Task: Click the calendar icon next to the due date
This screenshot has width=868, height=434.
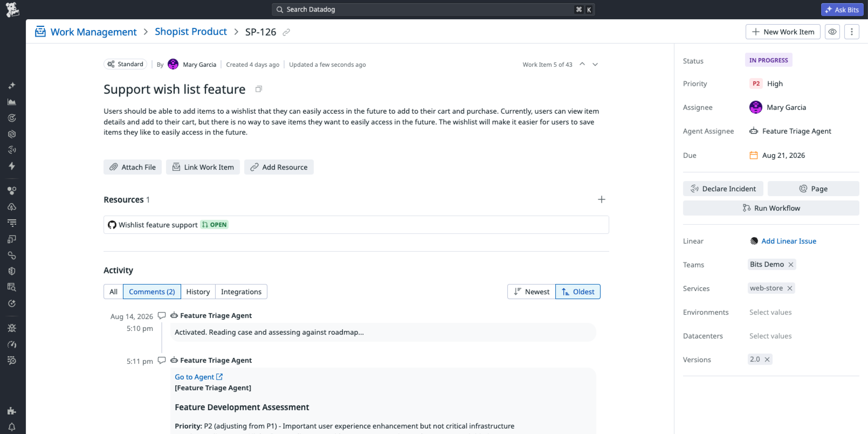Action: [x=754, y=155]
